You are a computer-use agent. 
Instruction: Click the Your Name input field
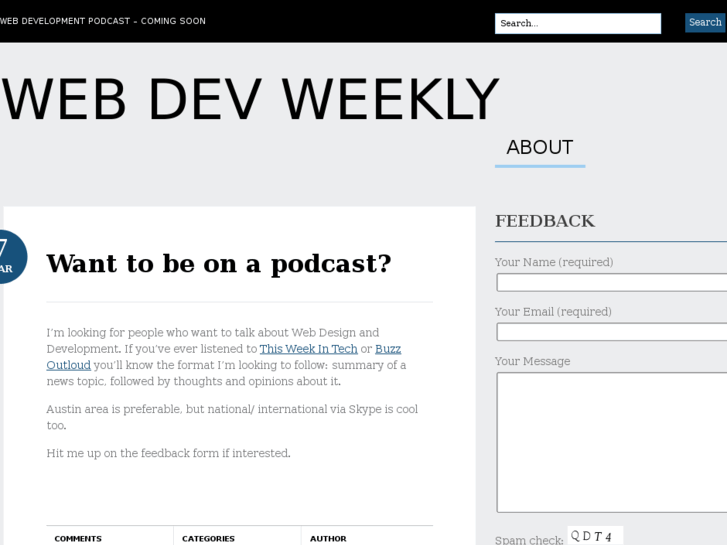[x=612, y=282]
